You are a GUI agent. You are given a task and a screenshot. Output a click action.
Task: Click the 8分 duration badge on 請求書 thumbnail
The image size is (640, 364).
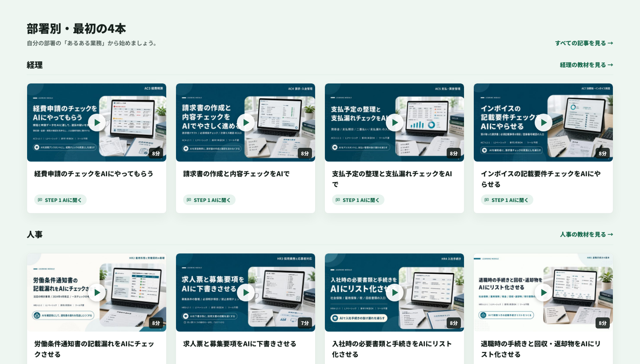[x=305, y=153]
